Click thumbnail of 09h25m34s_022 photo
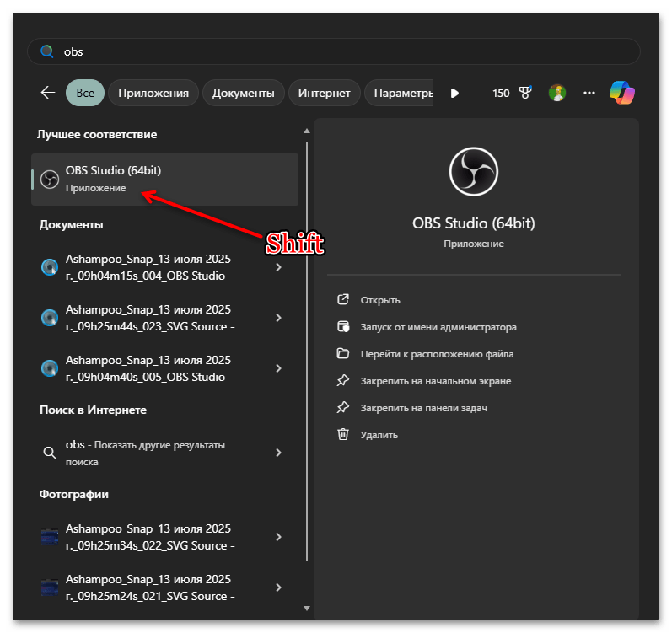This screenshot has width=672, height=633. [x=50, y=537]
